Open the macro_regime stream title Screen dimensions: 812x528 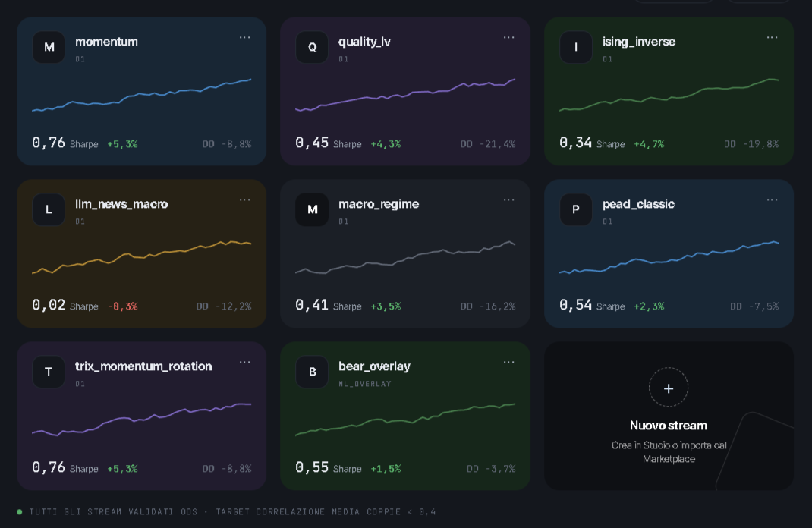click(379, 205)
